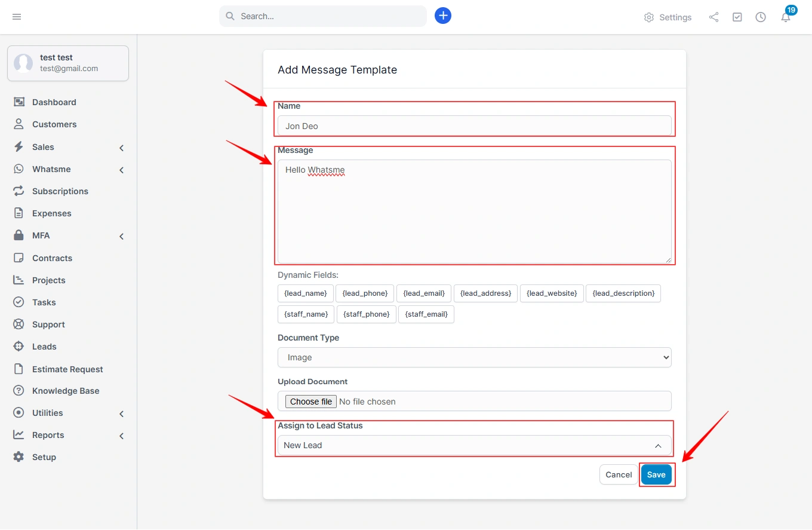Click the share icon in the top bar
This screenshot has width=812, height=530.
[713, 17]
